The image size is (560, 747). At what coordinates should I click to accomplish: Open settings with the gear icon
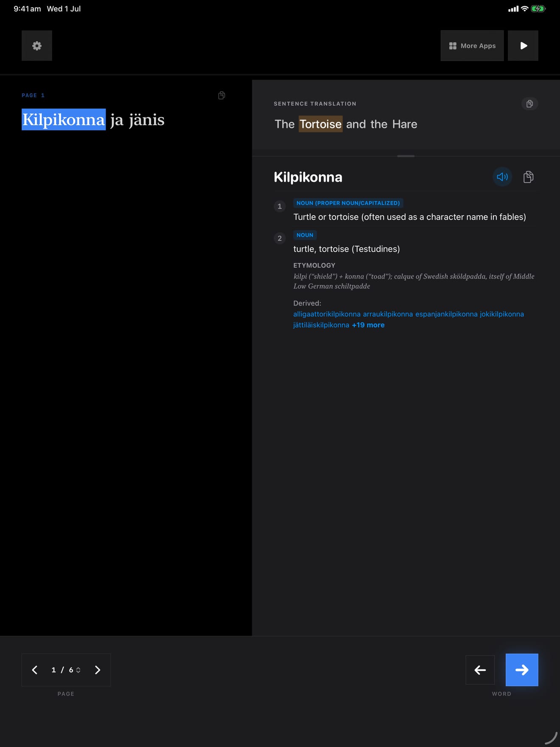coord(37,45)
